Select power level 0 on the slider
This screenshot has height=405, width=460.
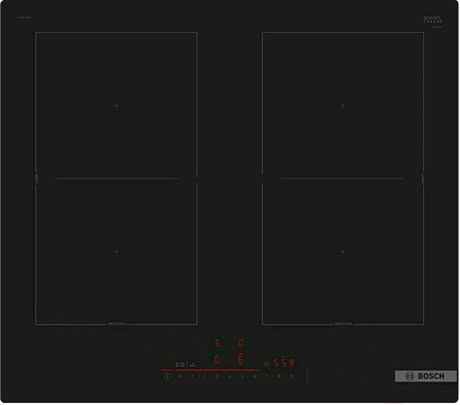[180, 376]
